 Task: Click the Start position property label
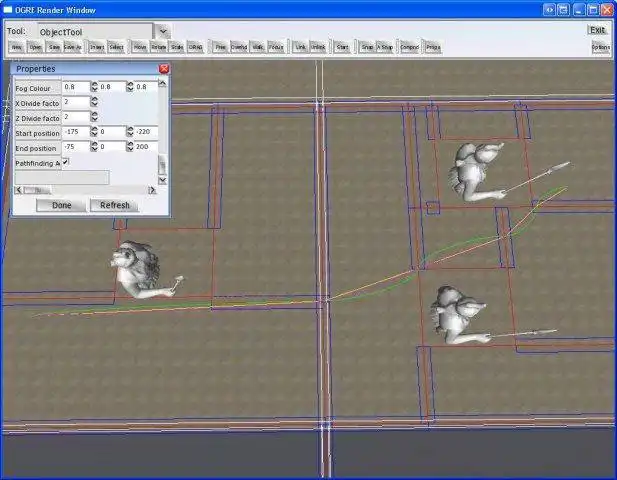(x=37, y=133)
